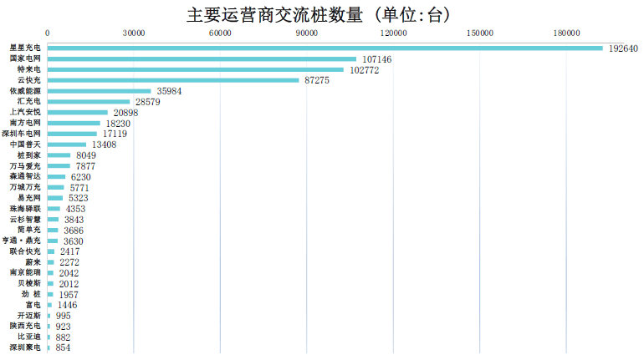This screenshot has width=644, height=360.
Task: Select the axis tick label 180000
Action: 566,33
